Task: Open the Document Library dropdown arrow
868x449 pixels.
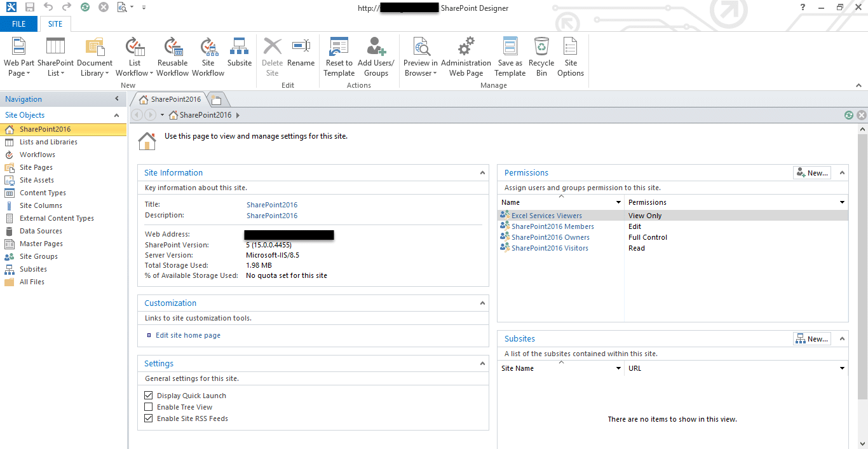Action: point(107,73)
